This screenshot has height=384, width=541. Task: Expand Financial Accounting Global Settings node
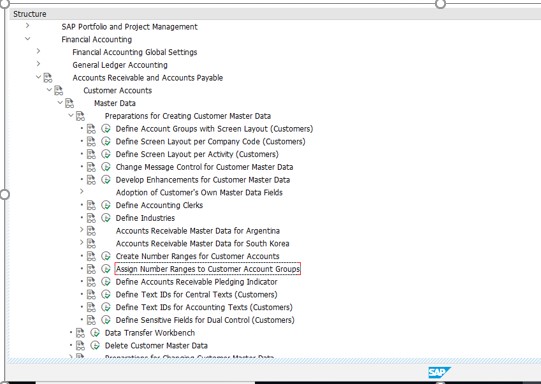[x=38, y=51]
